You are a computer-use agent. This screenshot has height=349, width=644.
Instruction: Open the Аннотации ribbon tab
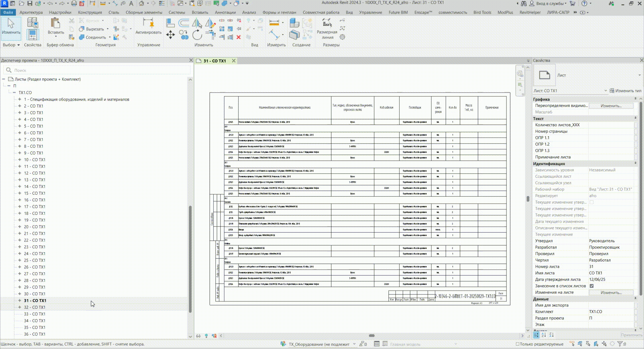click(x=225, y=12)
